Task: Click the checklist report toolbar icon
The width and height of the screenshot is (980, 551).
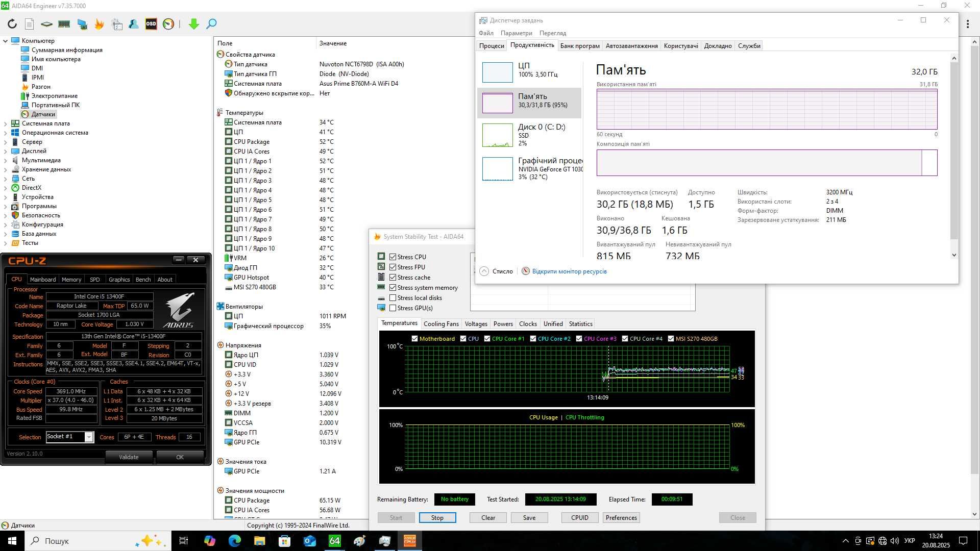Action: coord(117,24)
